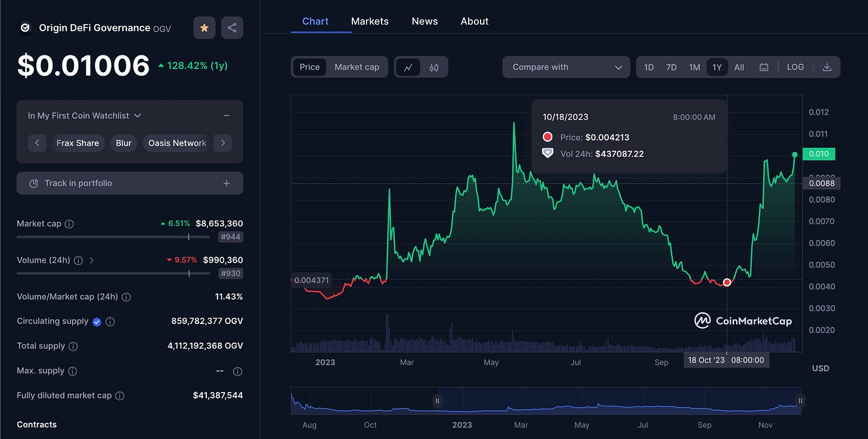Select All time range

click(x=739, y=67)
